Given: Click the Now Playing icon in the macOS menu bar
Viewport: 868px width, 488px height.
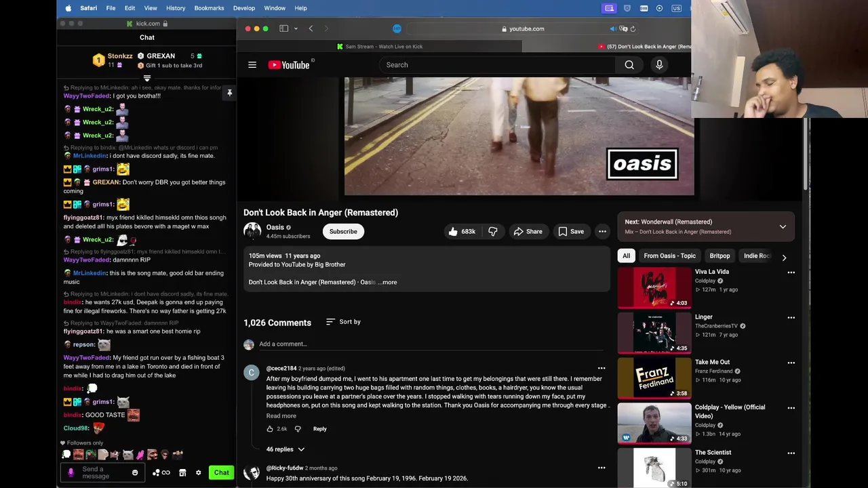Looking at the screenshot, I should click(x=659, y=8).
